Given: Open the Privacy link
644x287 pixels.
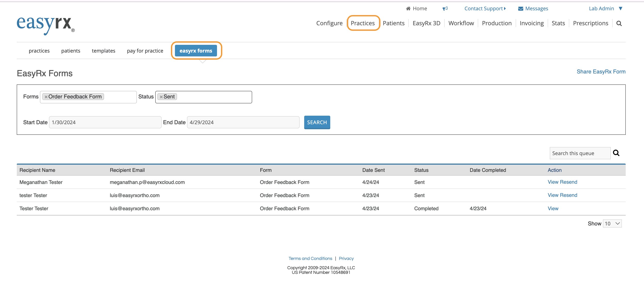Looking at the screenshot, I should pos(346,258).
